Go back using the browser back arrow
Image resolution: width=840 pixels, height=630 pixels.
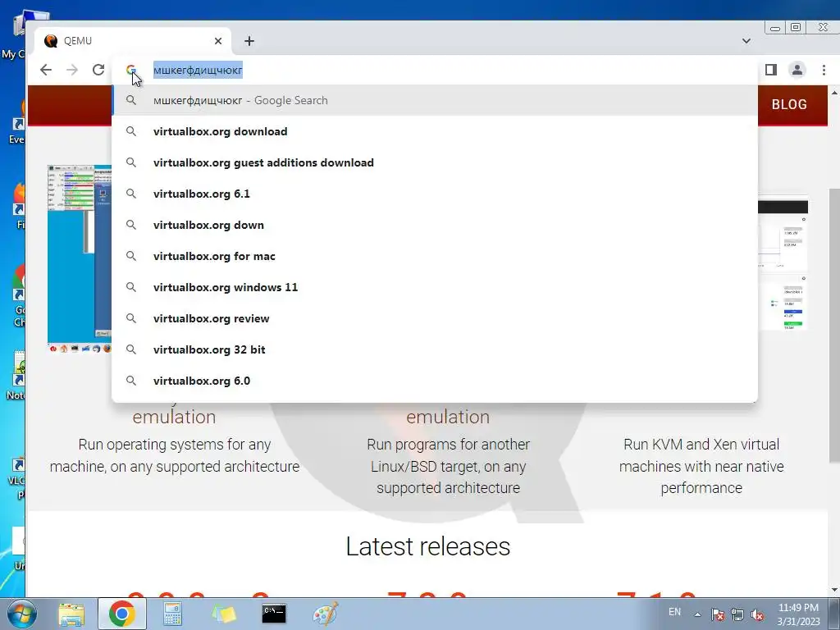click(46, 70)
